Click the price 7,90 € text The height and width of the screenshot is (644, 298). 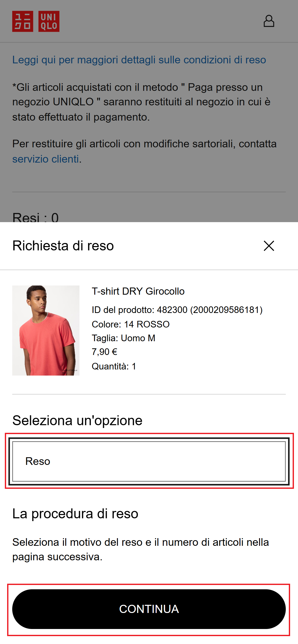[x=105, y=352]
